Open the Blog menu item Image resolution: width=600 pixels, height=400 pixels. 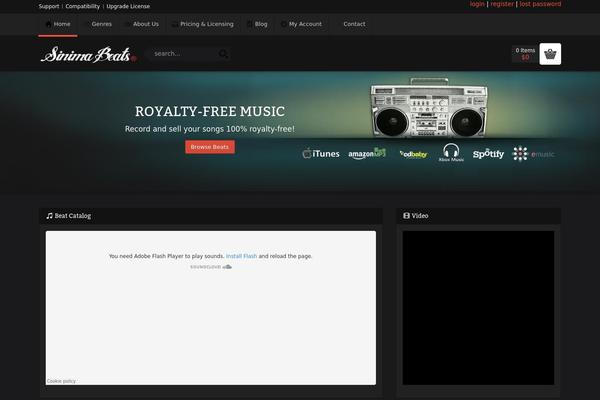261,24
